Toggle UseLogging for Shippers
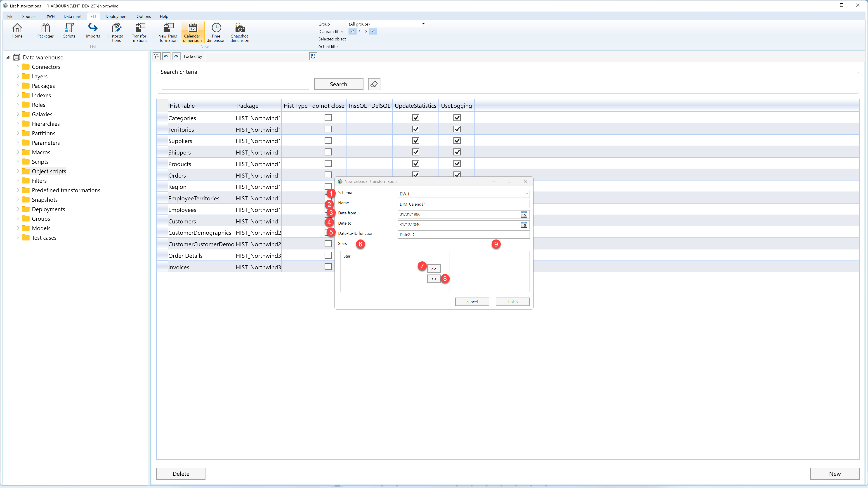This screenshot has width=868, height=488. click(457, 152)
